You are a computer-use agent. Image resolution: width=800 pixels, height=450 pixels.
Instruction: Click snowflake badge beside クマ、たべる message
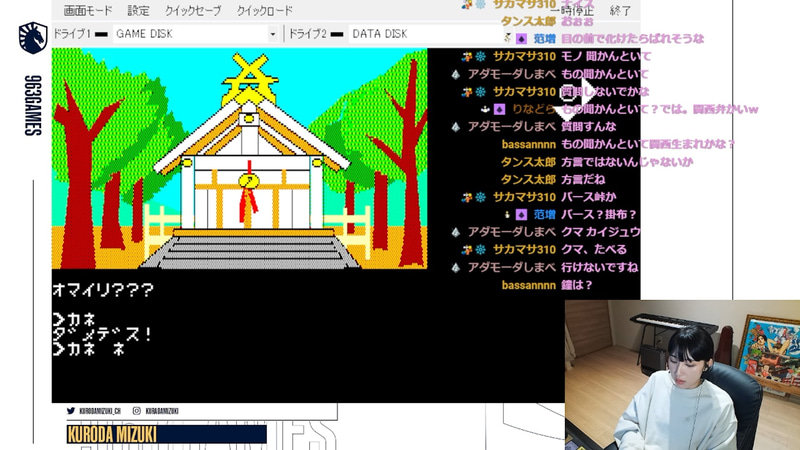click(x=481, y=250)
